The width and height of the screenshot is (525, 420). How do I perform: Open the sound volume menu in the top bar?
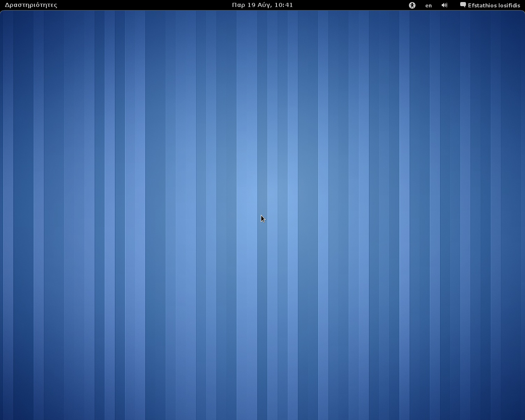tap(445, 5)
